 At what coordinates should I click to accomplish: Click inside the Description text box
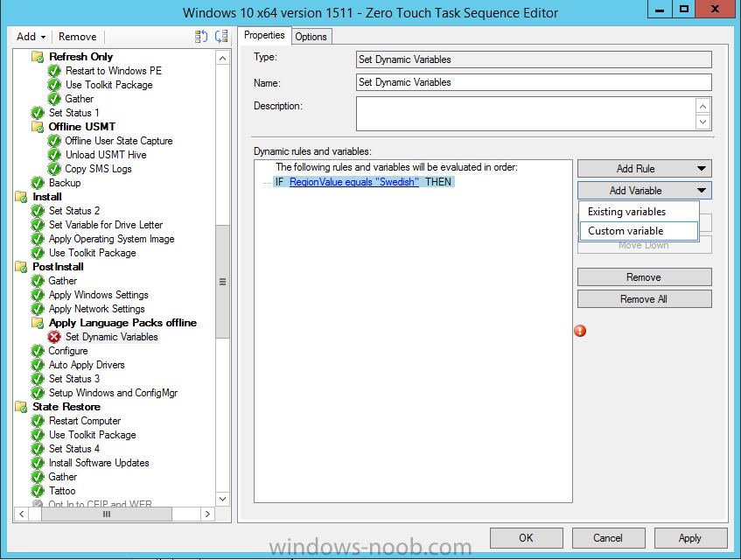click(526, 114)
